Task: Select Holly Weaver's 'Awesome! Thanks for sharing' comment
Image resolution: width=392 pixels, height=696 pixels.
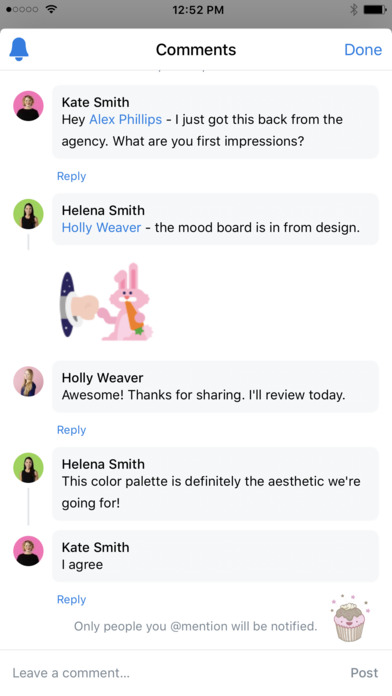Action: click(x=215, y=387)
